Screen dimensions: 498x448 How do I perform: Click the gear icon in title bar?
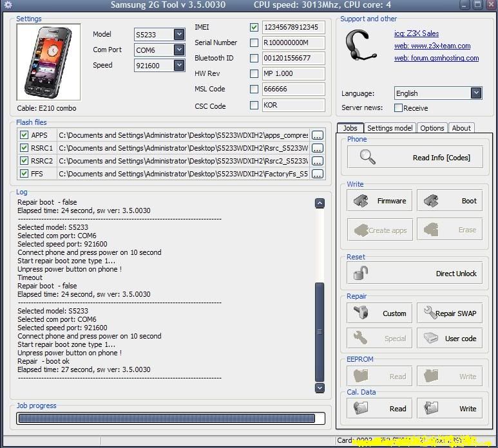(8, 5)
